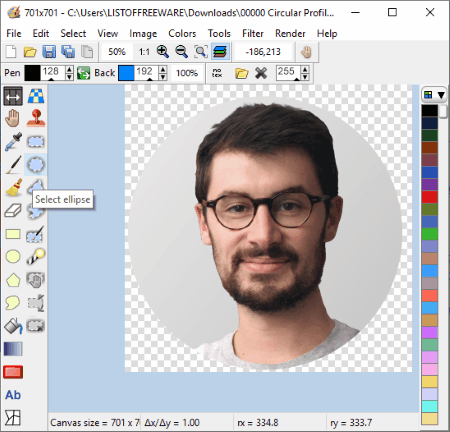Screen dimensions: 450x432
Task: Click the zoom fit icon
Action: tap(201, 52)
